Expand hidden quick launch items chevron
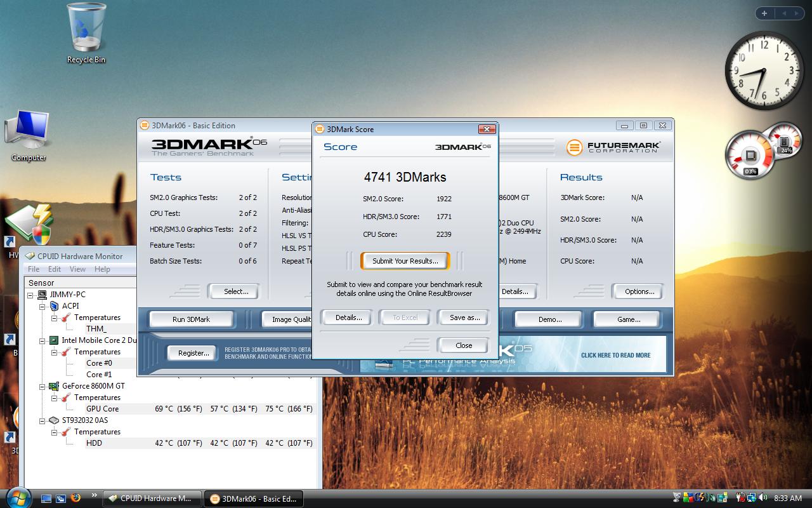 tap(95, 496)
